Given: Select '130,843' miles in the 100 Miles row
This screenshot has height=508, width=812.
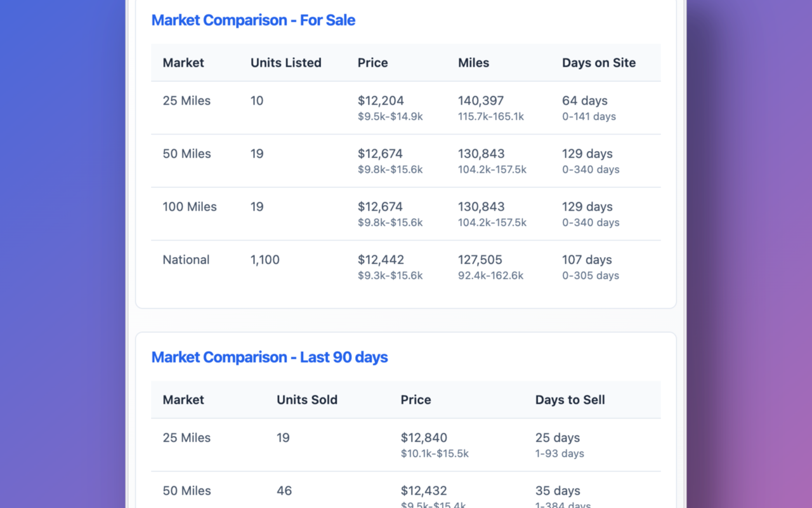Looking at the screenshot, I should [481, 207].
